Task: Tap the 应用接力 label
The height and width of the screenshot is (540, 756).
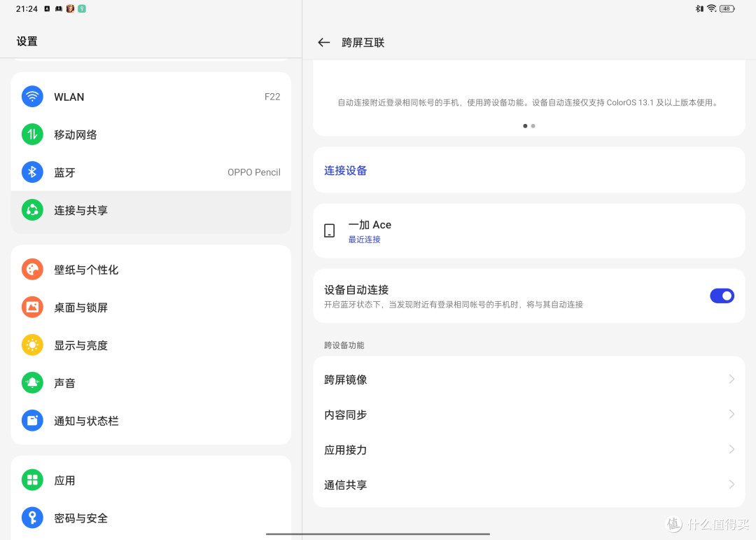Action: (345, 450)
